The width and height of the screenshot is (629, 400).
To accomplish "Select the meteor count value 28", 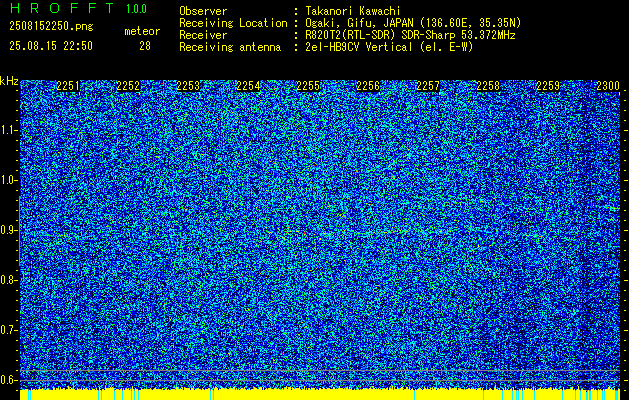I will (145, 46).
